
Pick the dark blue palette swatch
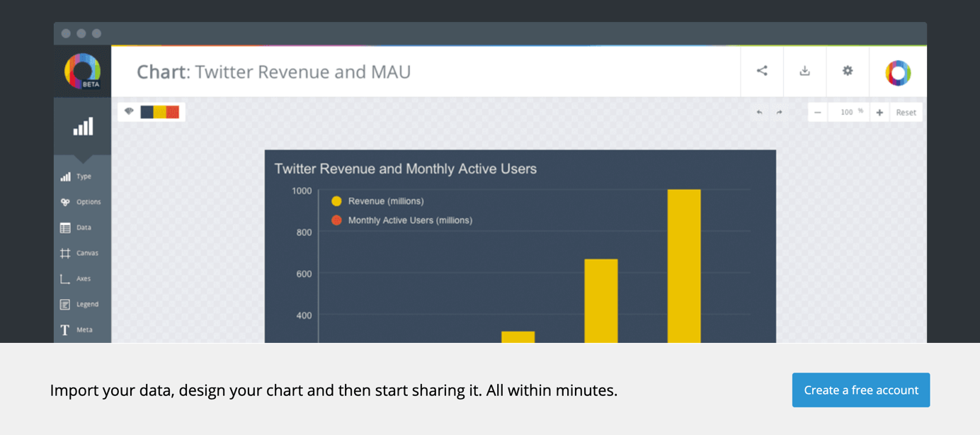pos(147,112)
